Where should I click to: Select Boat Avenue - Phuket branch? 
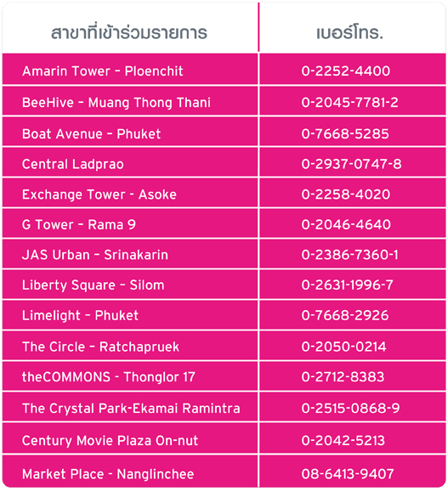pyautogui.click(x=91, y=134)
